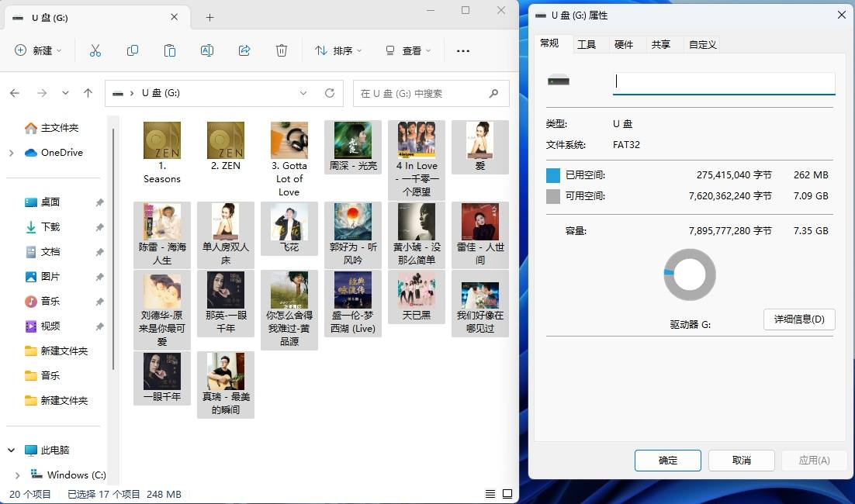
Task: Select the 真瑞 - 最美的瞬间 file
Action: 226,385
